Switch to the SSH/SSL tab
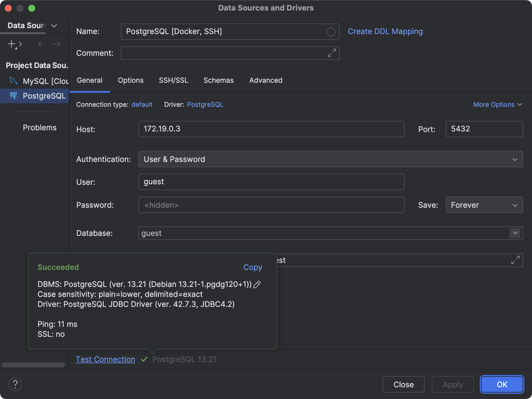 (174, 80)
